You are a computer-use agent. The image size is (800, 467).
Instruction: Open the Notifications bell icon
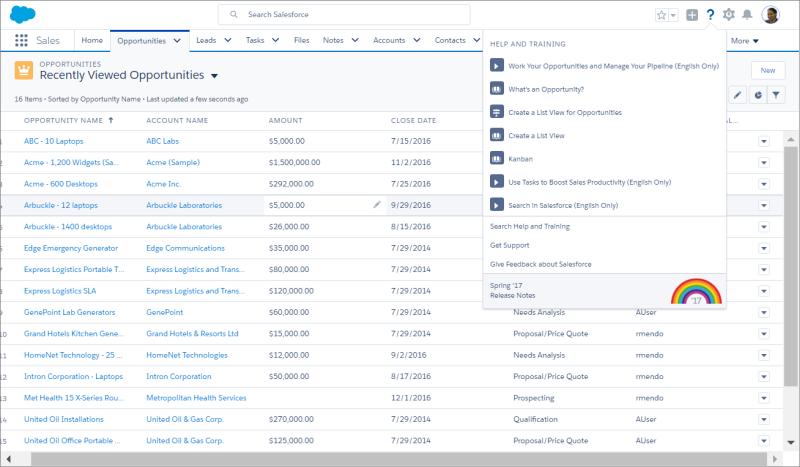pos(747,14)
